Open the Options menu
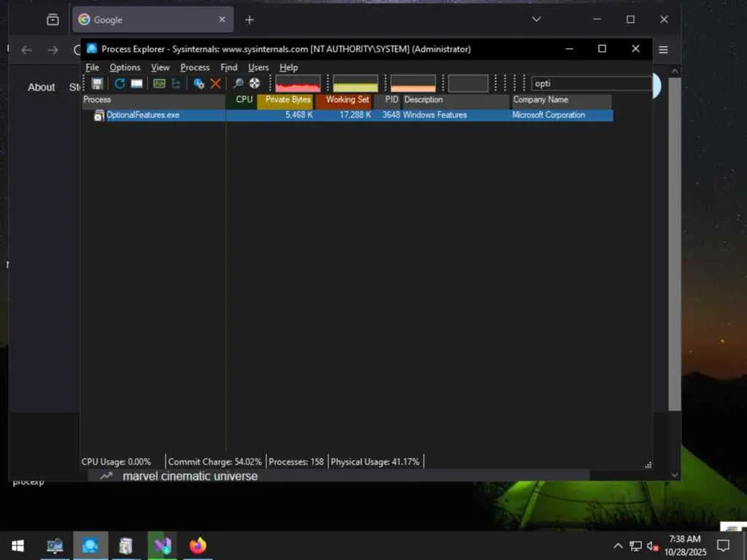 [125, 68]
